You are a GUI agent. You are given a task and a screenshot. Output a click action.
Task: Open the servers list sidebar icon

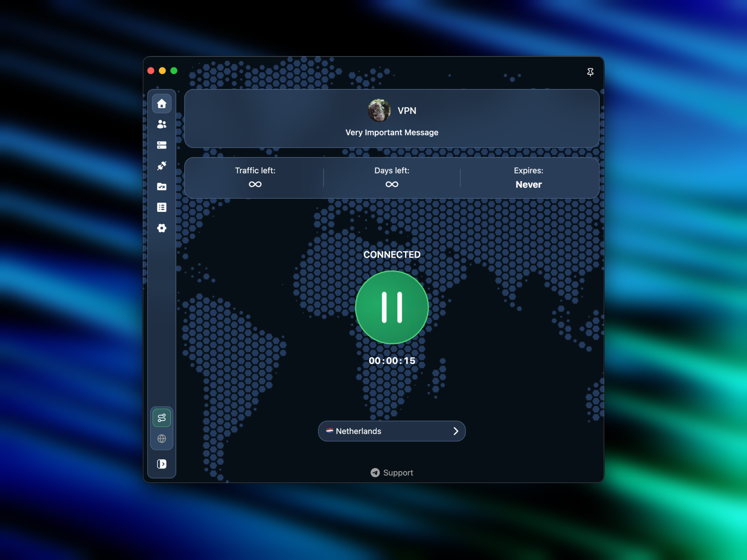[161, 145]
